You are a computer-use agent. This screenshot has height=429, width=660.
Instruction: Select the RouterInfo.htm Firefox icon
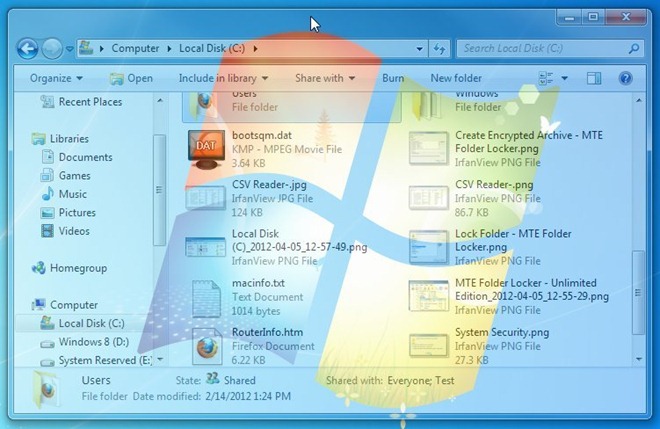207,346
